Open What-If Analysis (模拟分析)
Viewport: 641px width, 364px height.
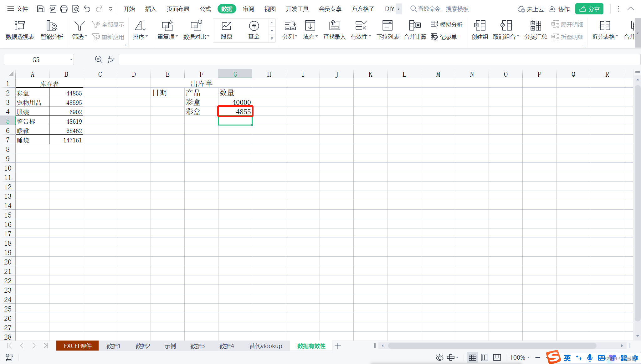click(x=447, y=24)
